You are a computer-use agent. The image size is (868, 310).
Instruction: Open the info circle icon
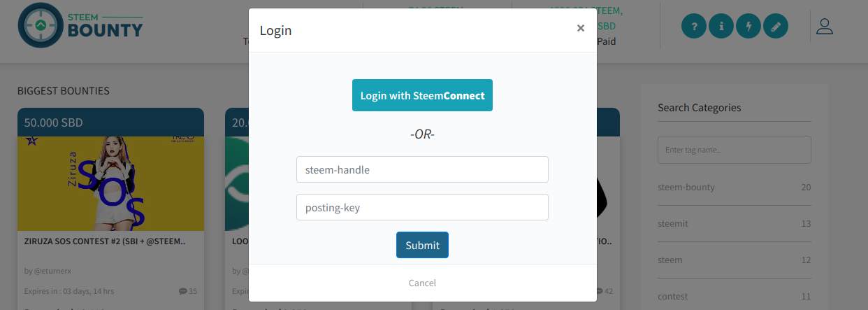(721, 27)
